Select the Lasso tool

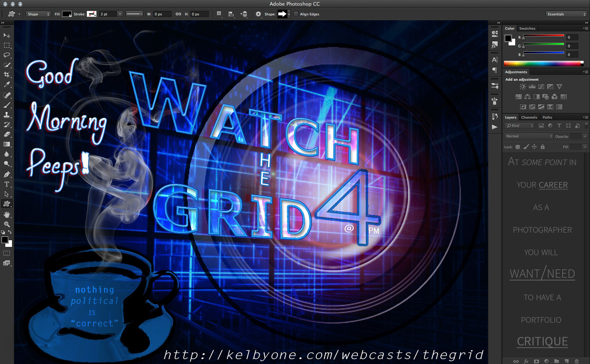pos(7,55)
